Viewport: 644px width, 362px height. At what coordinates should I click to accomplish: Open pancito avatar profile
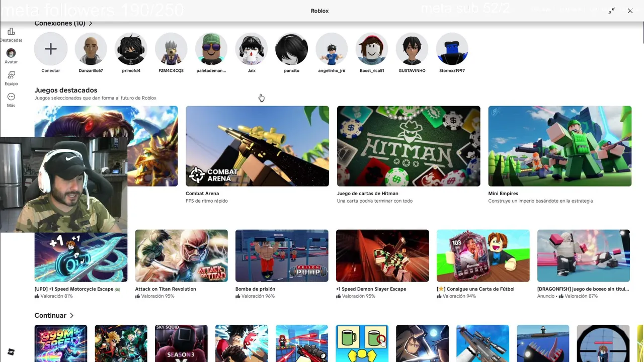[292, 49]
